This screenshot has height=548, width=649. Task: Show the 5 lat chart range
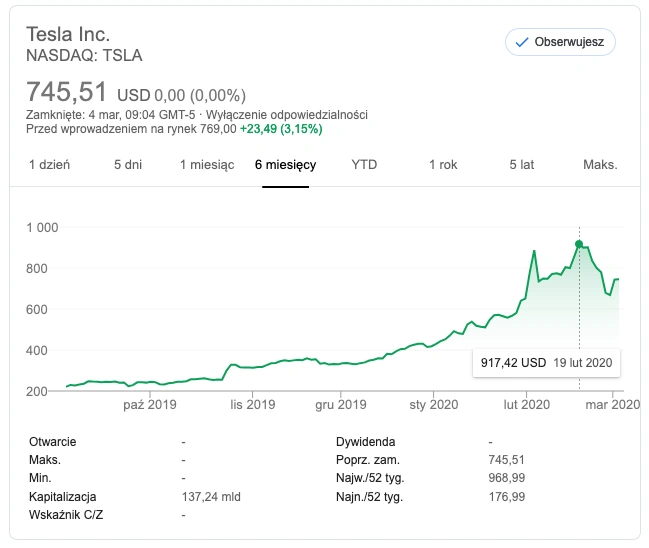(x=522, y=165)
